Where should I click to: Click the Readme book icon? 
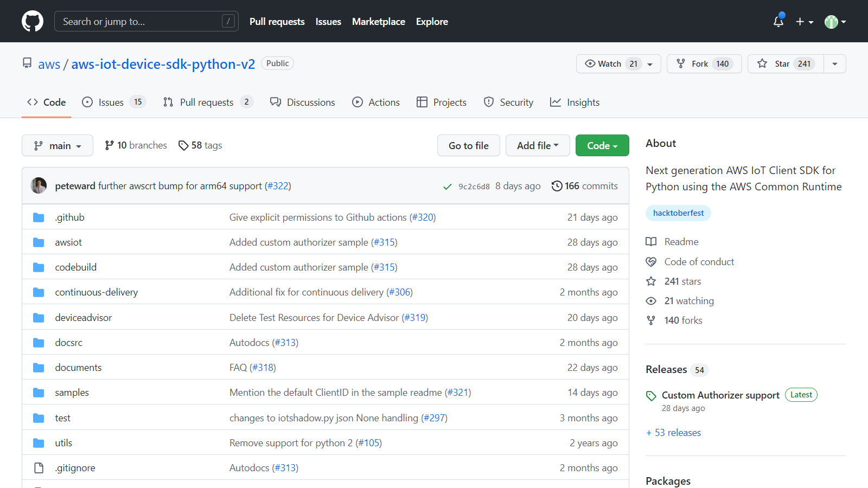pos(651,242)
